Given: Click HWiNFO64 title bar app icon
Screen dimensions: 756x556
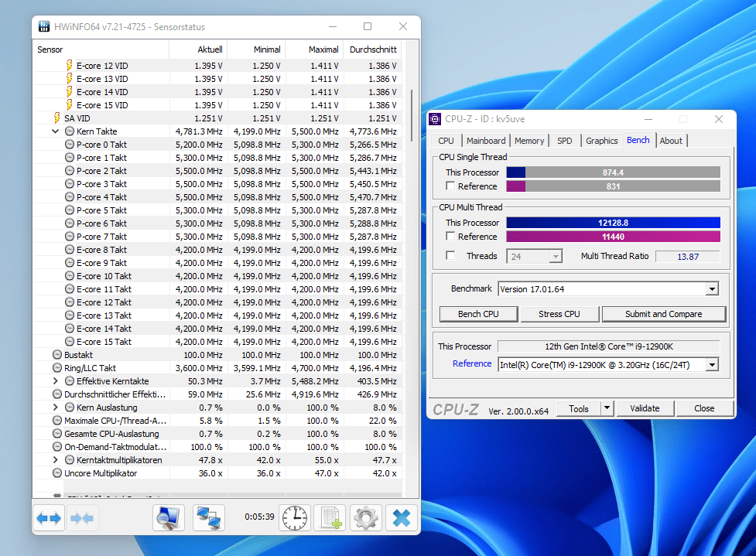Looking at the screenshot, I should (44, 26).
